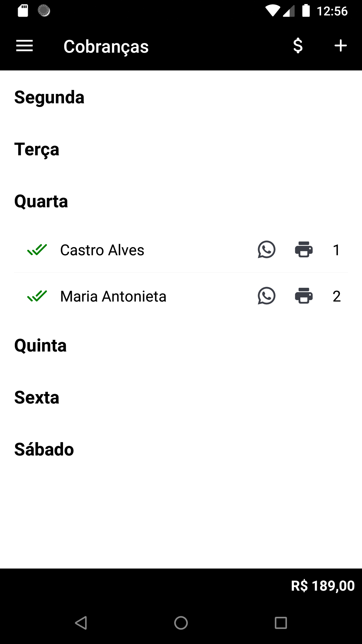This screenshot has width=362, height=644.
Task: Open the hamburger navigation menu
Action: 24,46
